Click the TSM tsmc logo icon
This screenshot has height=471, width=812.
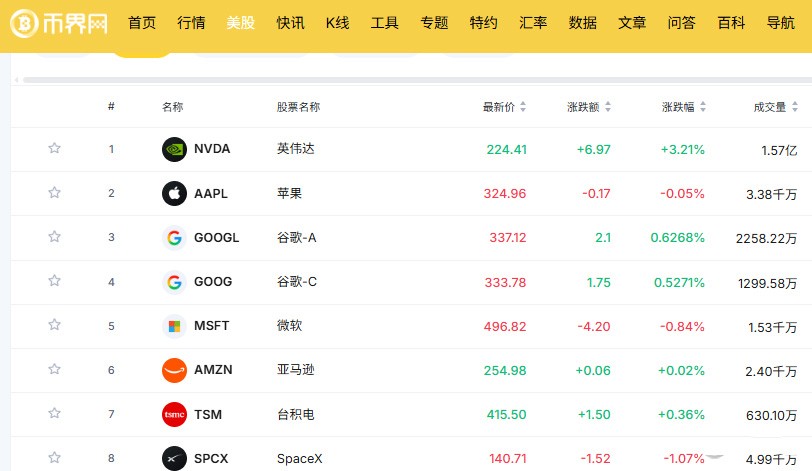(x=175, y=415)
